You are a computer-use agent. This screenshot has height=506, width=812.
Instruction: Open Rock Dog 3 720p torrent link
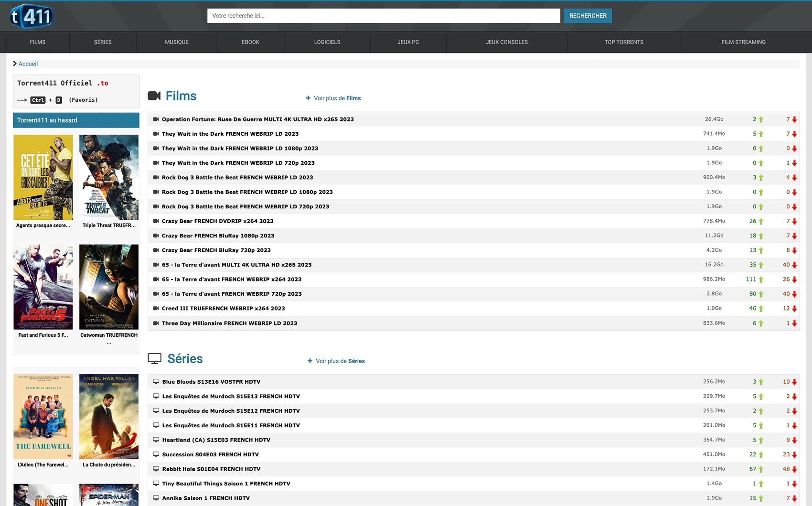(x=246, y=207)
